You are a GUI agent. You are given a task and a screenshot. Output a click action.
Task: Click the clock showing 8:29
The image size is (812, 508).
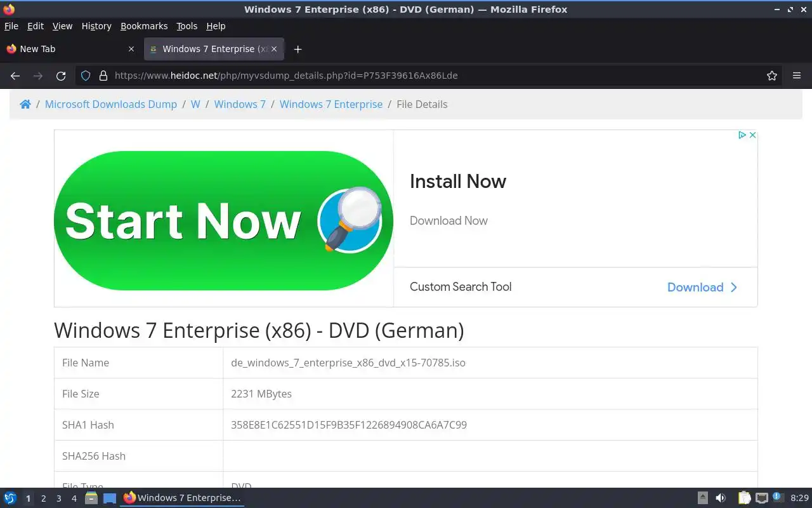799,498
